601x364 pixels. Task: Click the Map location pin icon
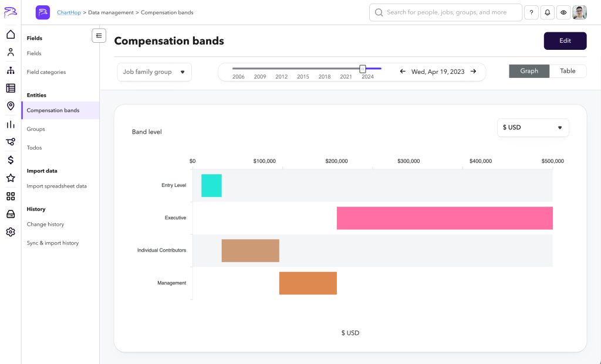click(x=11, y=106)
